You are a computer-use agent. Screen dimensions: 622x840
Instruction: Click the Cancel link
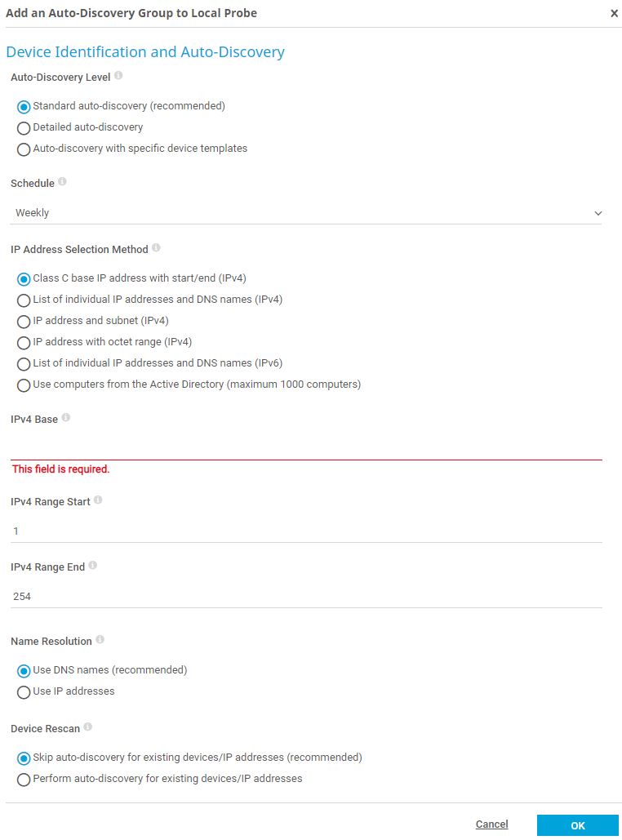(491, 824)
